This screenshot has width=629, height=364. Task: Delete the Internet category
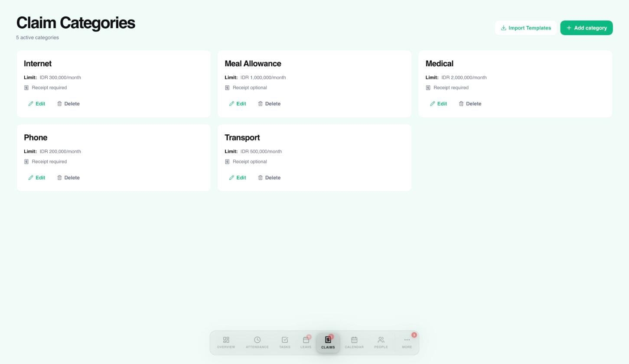click(68, 104)
